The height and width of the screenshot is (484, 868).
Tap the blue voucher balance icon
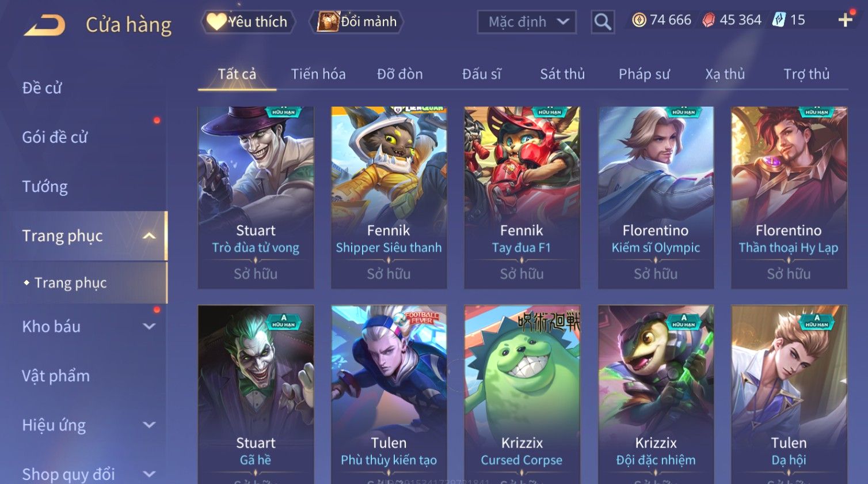tap(778, 20)
